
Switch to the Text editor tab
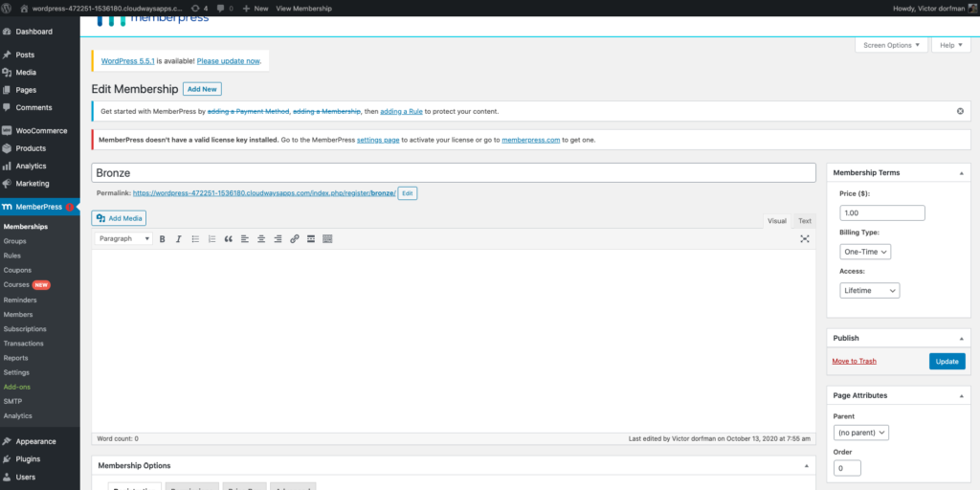(804, 220)
